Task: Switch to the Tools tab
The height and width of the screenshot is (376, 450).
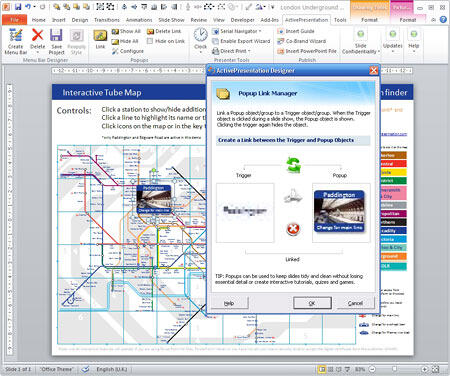Action: pyautogui.click(x=340, y=20)
